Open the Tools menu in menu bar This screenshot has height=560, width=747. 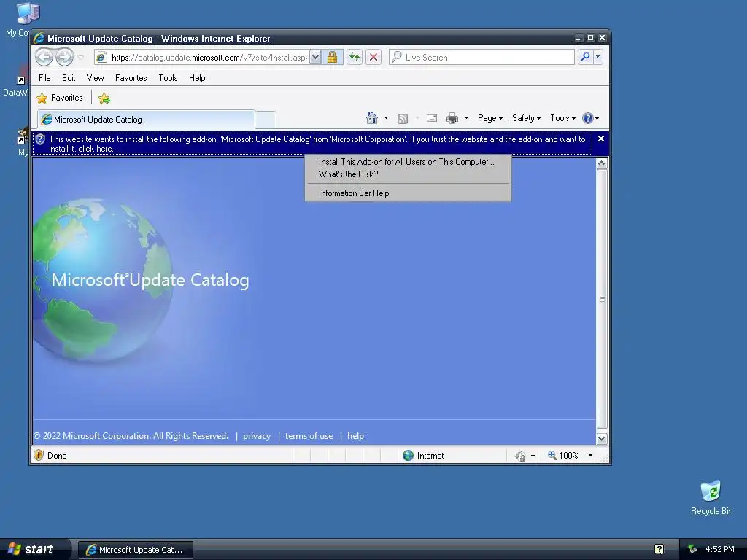tap(168, 78)
